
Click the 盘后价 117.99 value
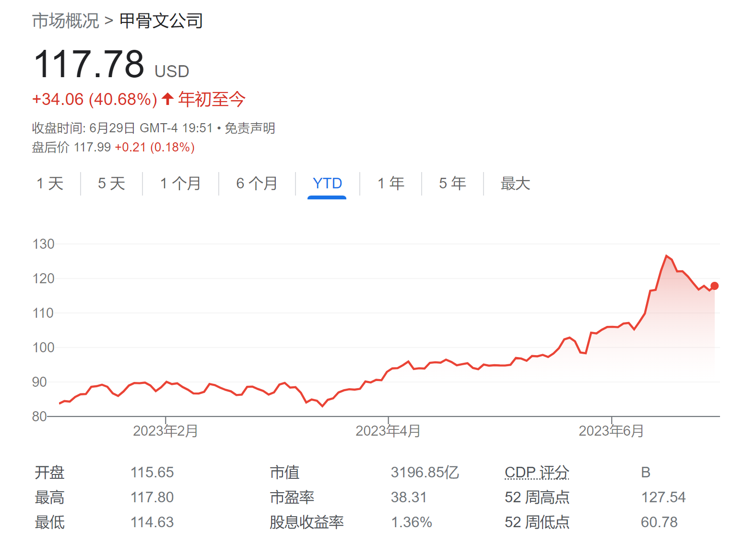pyautogui.click(x=71, y=147)
